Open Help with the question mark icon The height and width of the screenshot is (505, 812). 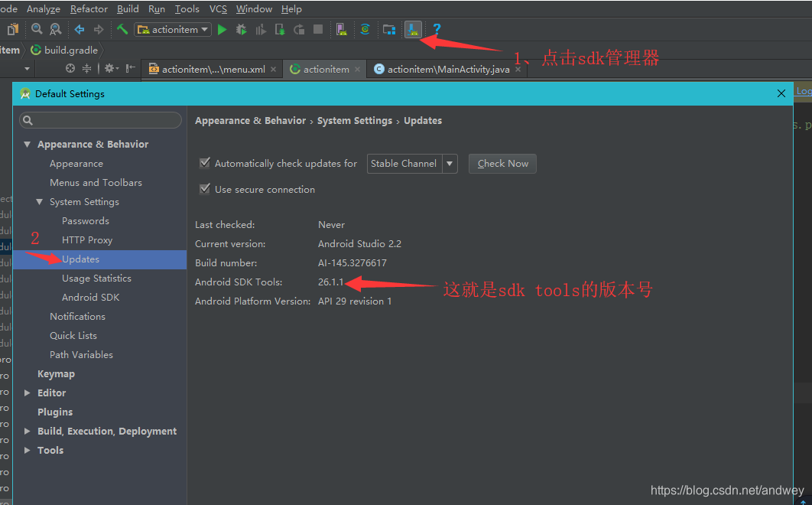pos(437,29)
